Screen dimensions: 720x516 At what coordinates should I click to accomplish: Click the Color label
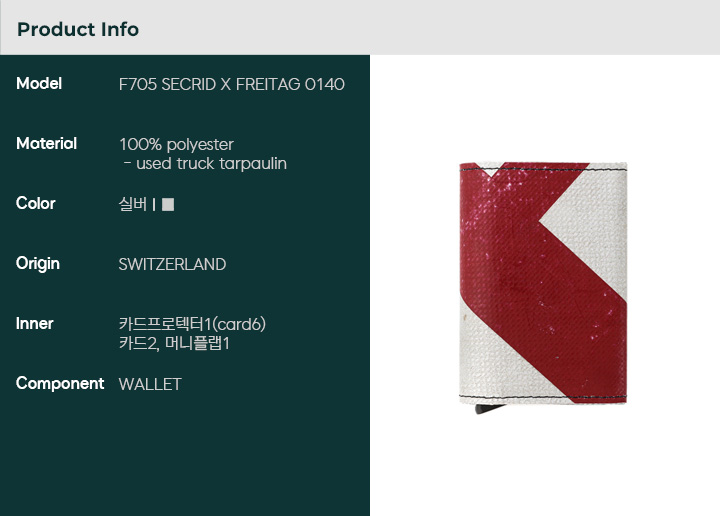tap(36, 203)
